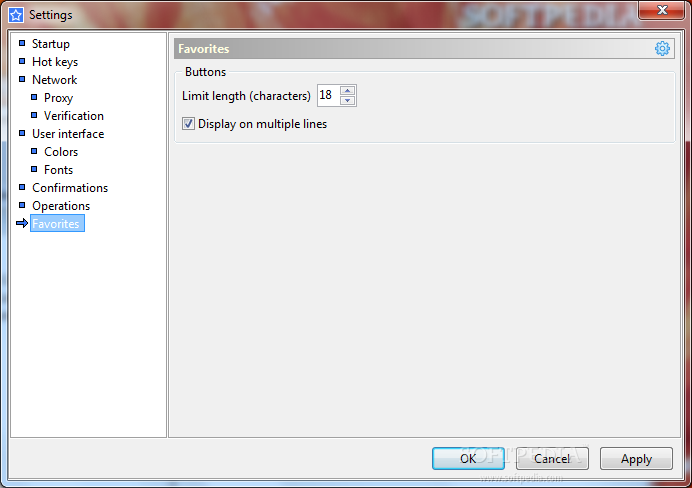Click the arrow icon next to Favorites

point(22,223)
